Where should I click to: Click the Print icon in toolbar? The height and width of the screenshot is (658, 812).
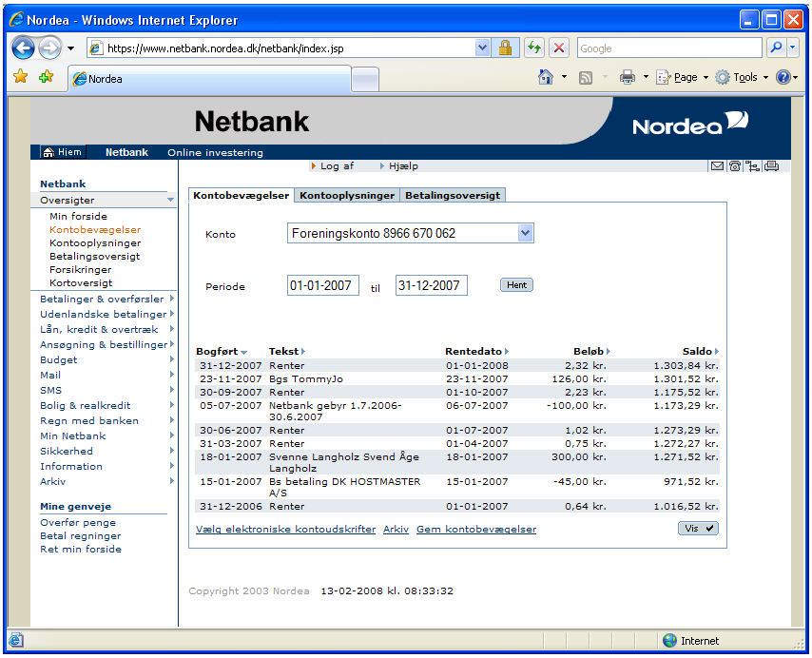coord(628,77)
